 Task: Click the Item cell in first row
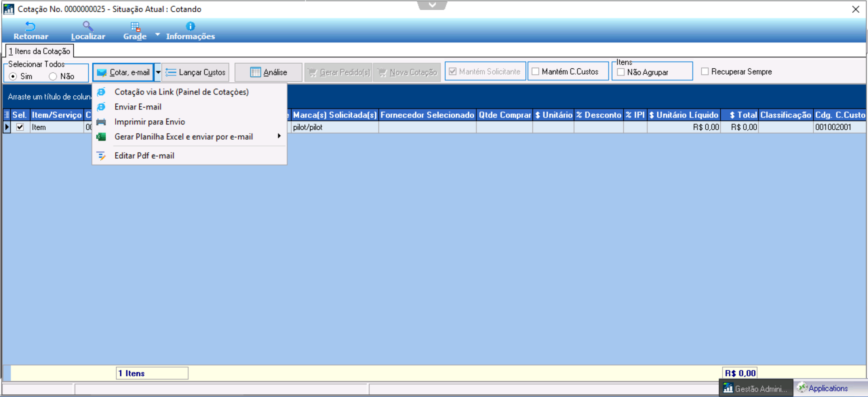pyautogui.click(x=57, y=127)
